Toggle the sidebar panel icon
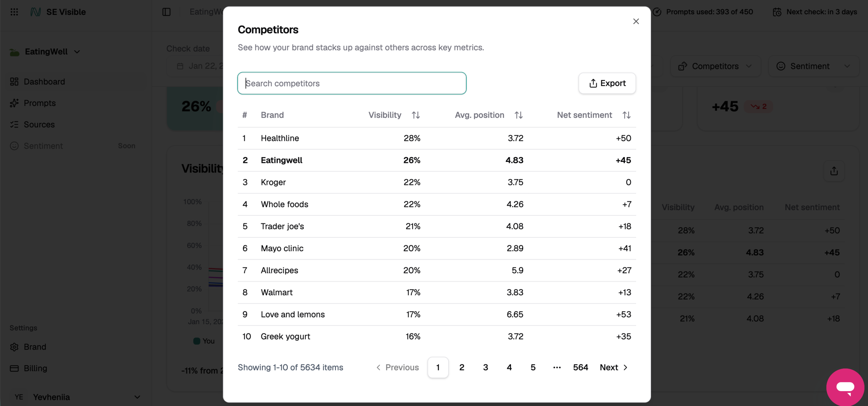The height and width of the screenshot is (406, 868). 166,12
